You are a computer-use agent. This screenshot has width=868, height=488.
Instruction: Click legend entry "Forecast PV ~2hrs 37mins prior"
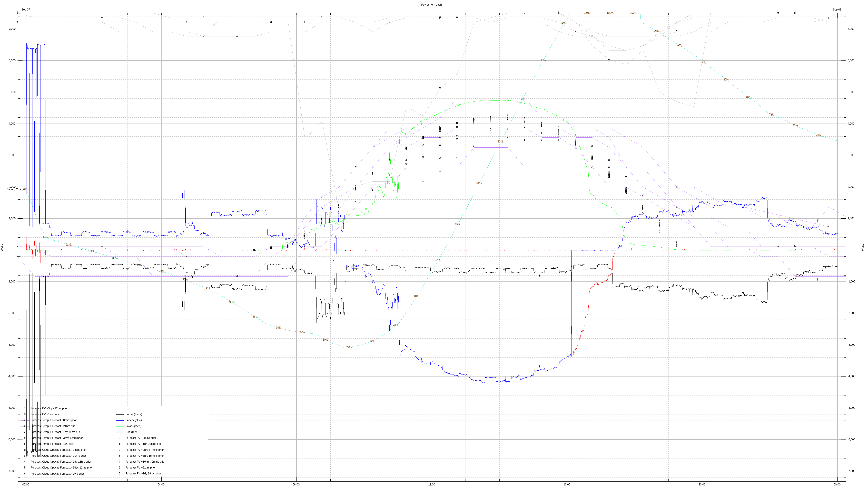coord(144,450)
